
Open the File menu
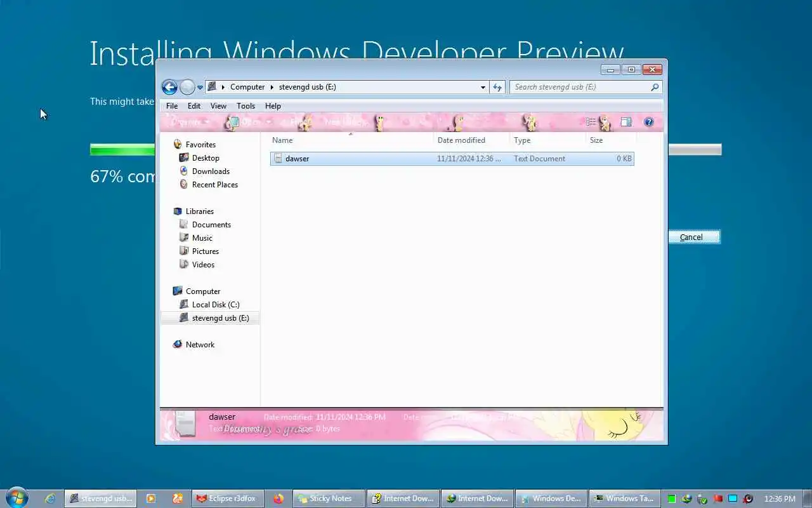172,106
